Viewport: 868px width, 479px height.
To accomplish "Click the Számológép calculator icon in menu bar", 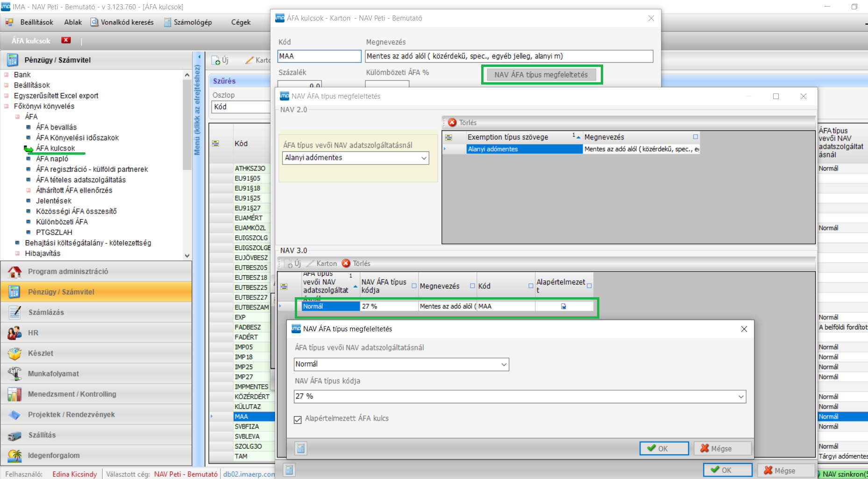I will [167, 22].
